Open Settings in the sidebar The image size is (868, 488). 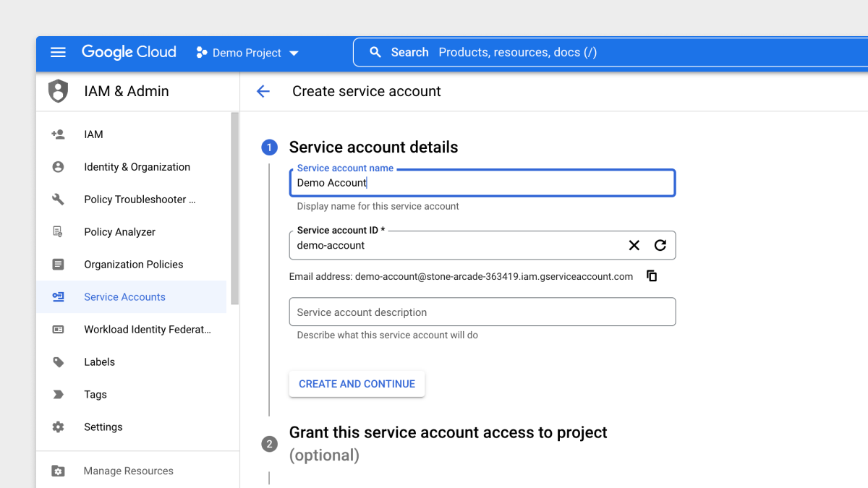[132, 427]
